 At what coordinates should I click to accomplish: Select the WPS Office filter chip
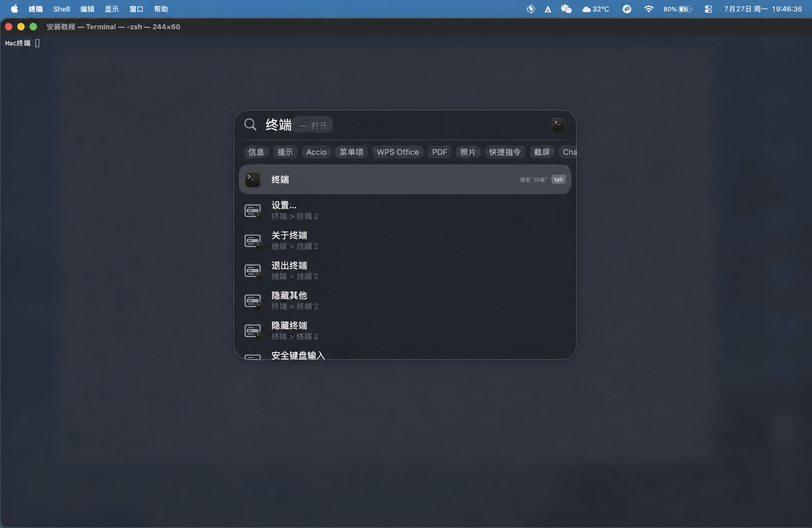pos(398,152)
